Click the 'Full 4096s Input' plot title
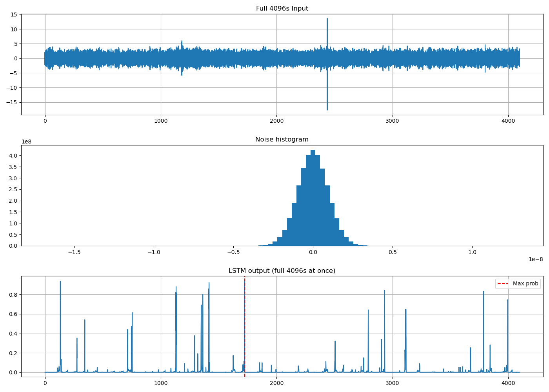 (x=282, y=9)
